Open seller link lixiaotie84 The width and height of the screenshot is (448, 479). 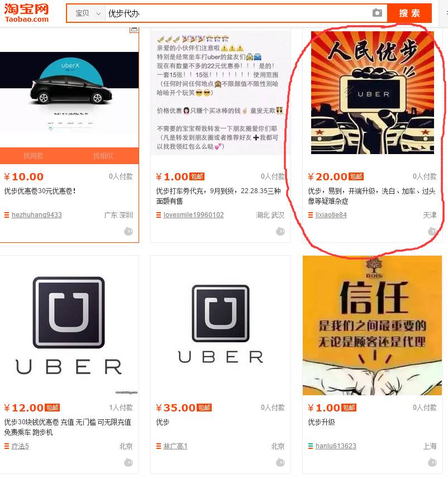point(331,215)
